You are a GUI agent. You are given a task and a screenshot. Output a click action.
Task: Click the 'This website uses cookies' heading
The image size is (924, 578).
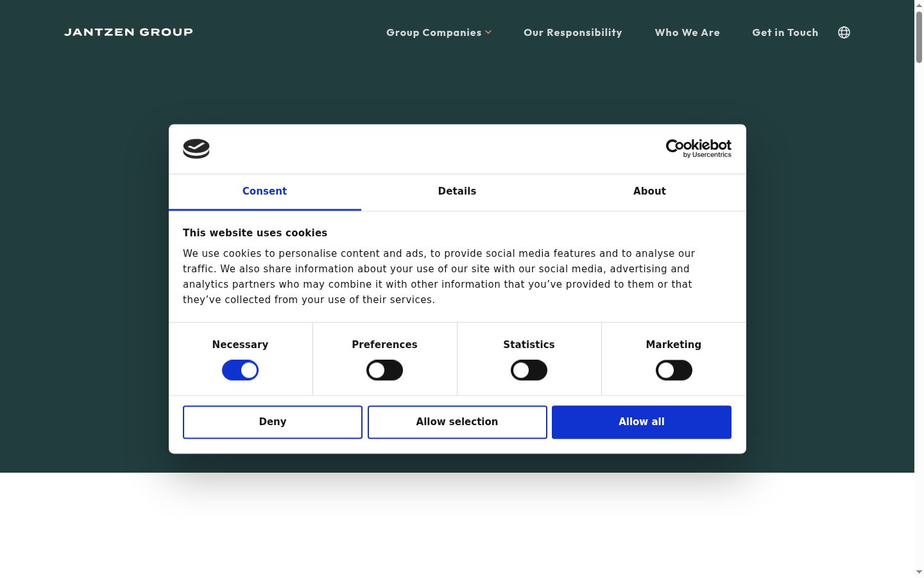255,233
